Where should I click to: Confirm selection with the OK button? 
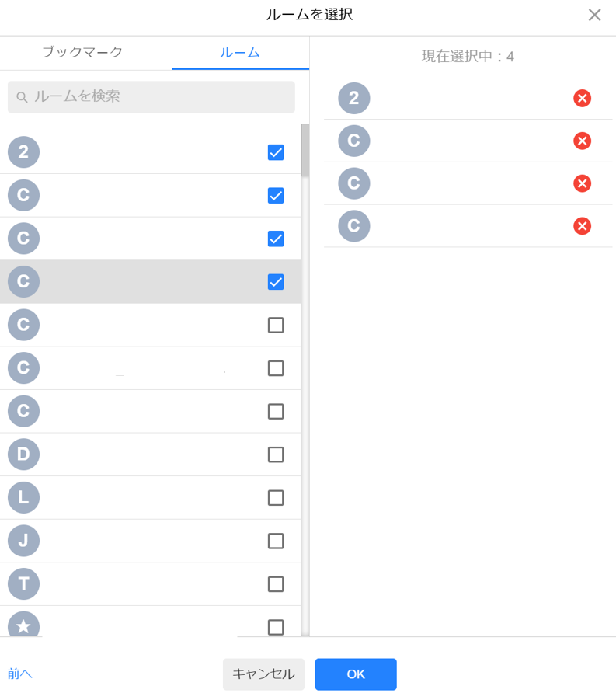pyautogui.click(x=356, y=674)
